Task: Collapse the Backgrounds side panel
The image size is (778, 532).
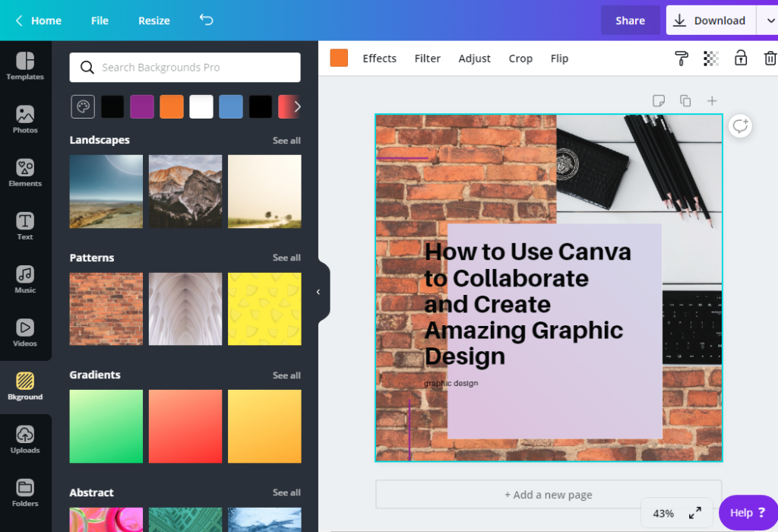Action: point(318,291)
